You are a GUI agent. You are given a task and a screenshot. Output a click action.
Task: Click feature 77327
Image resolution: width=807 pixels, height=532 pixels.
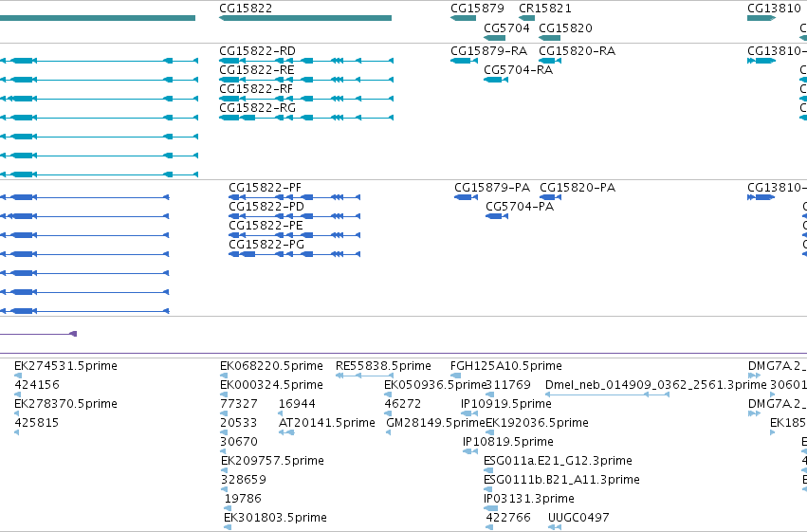coord(224,413)
